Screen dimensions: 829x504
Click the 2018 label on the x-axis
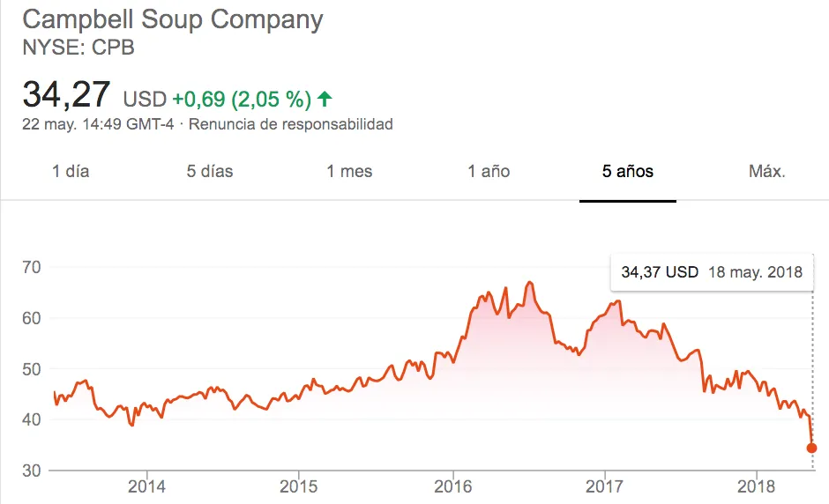(756, 486)
